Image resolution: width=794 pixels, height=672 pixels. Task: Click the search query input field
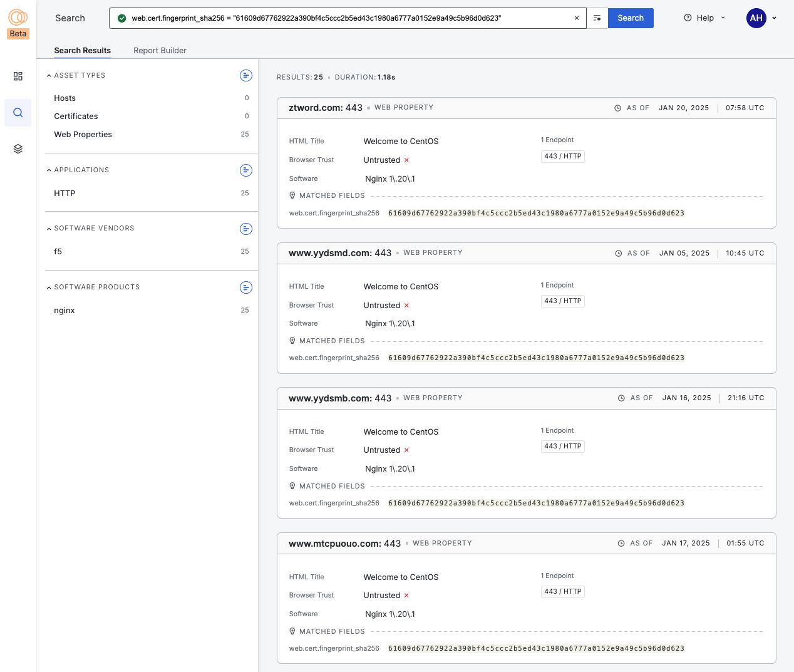pyautogui.click(x=344, y=18)
